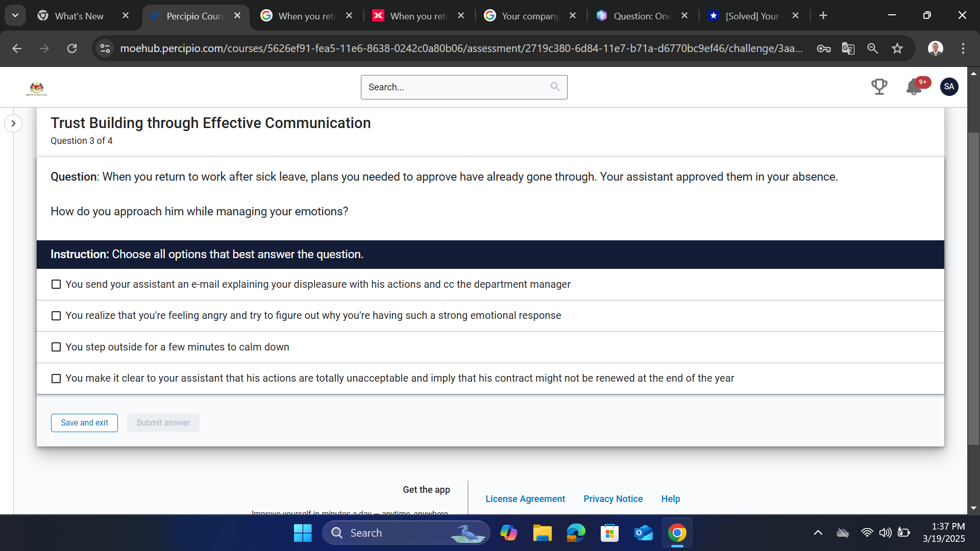The height and width of the screenshot is (551, 980).
Task: Open the Privacy Notice link
Action: tap(613, 499)
